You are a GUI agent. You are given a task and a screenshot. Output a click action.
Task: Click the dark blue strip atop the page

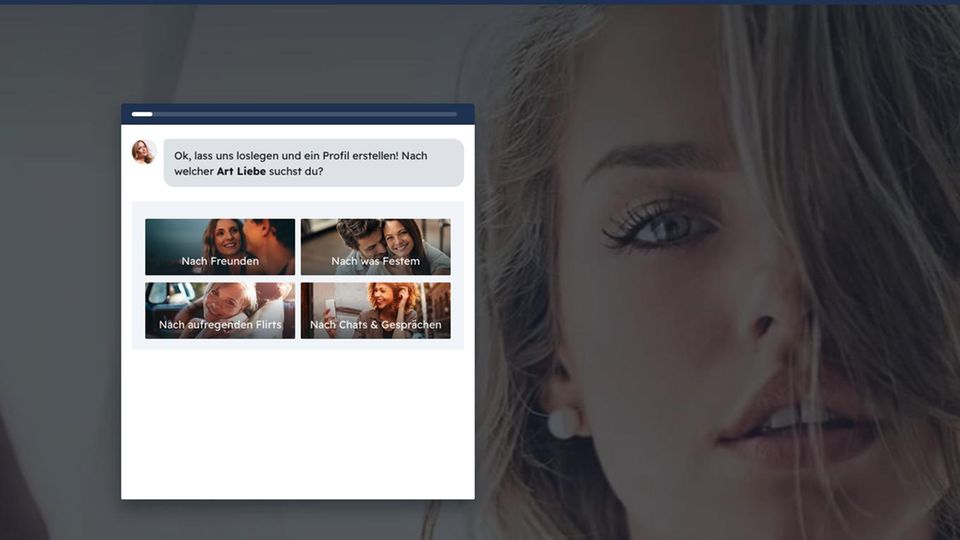pyautogui.click(x=480, y=2)
